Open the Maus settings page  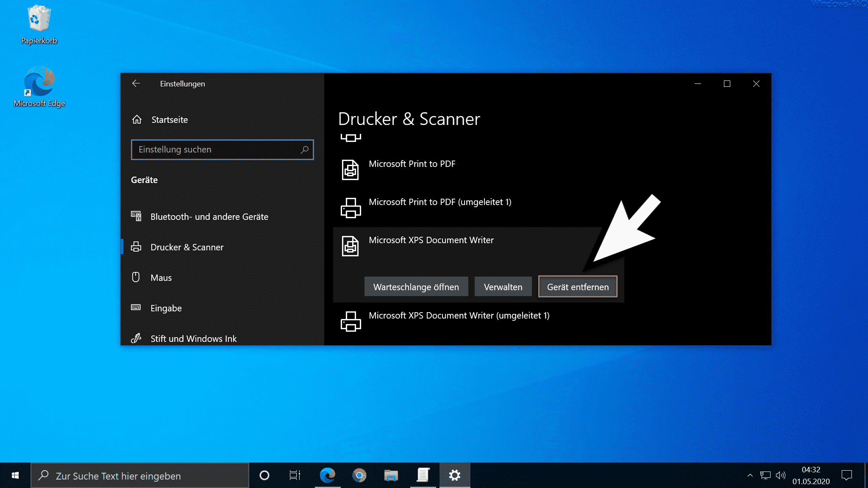[x=161, y=277]
